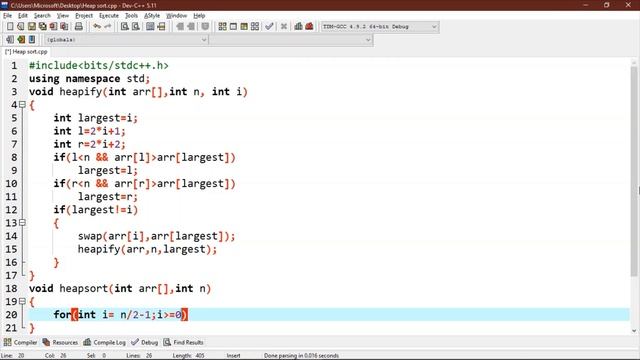Image resolution: width=640 pixels, height=360 pixels.
Task: Click the 'using namespace std;' line
Action: (89, 78)
